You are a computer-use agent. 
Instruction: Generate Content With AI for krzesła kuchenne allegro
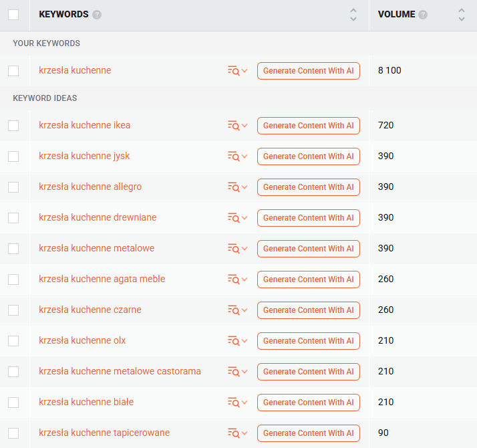[309, 187]
